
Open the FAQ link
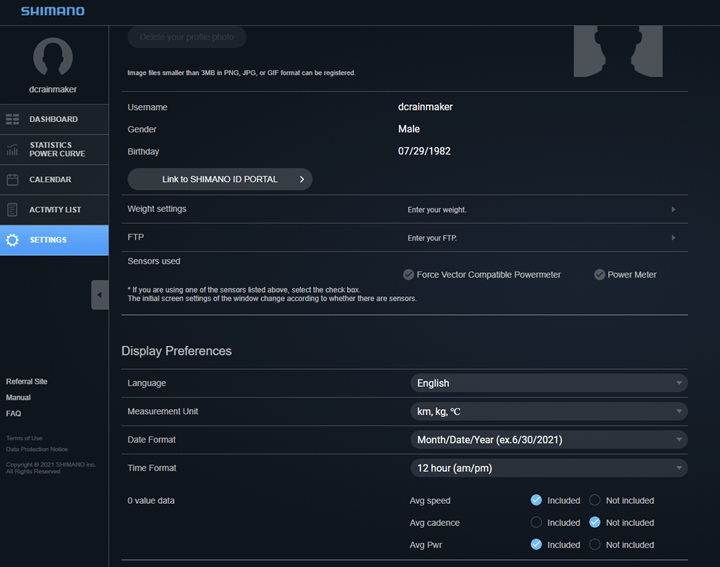pyautogui.click(x=13, y=414)
